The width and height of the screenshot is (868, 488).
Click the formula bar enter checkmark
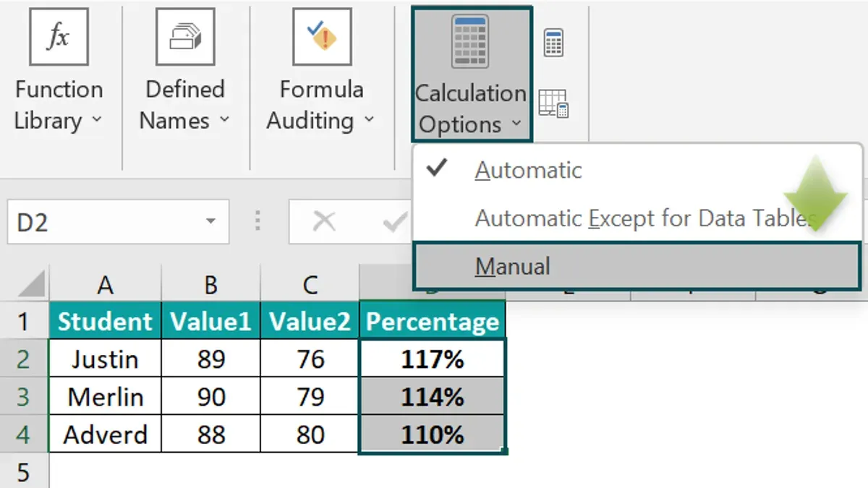point(394,222)
